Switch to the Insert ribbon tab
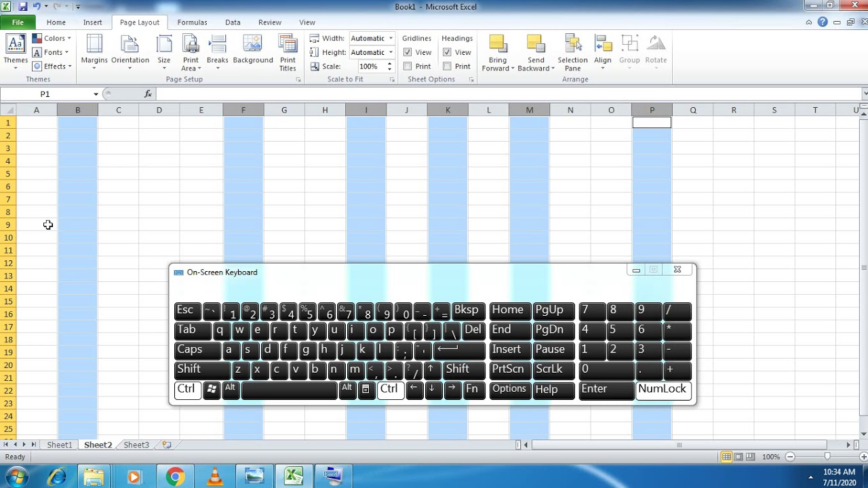Screen dimensions: 868x488 point(93,22)
